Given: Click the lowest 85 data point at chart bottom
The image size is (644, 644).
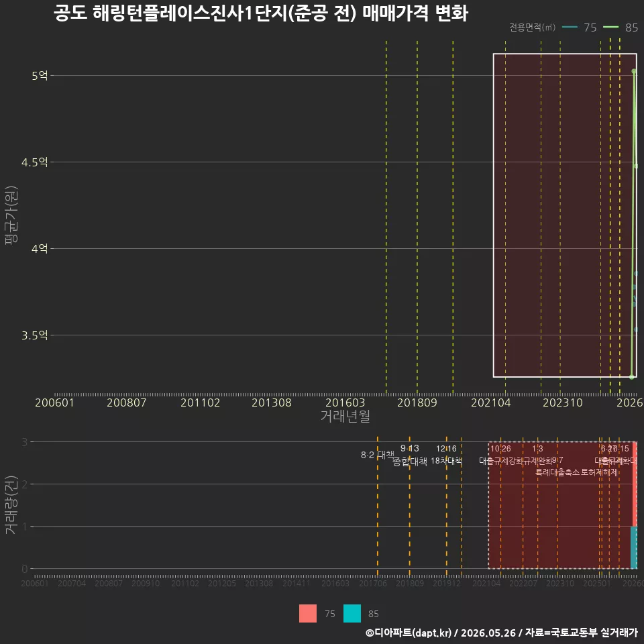Looking at the screenshot, I should tap(632, 376).
